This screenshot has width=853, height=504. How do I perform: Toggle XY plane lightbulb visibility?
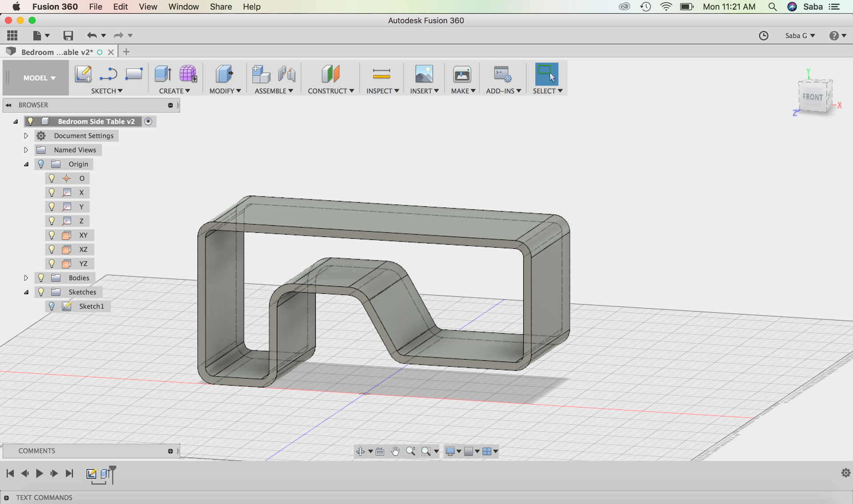tap(52, 235)
